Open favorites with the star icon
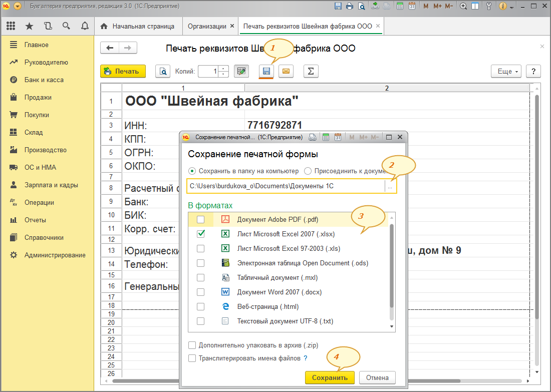This screenshot has width=551, height=392. [x=30, y=26]
